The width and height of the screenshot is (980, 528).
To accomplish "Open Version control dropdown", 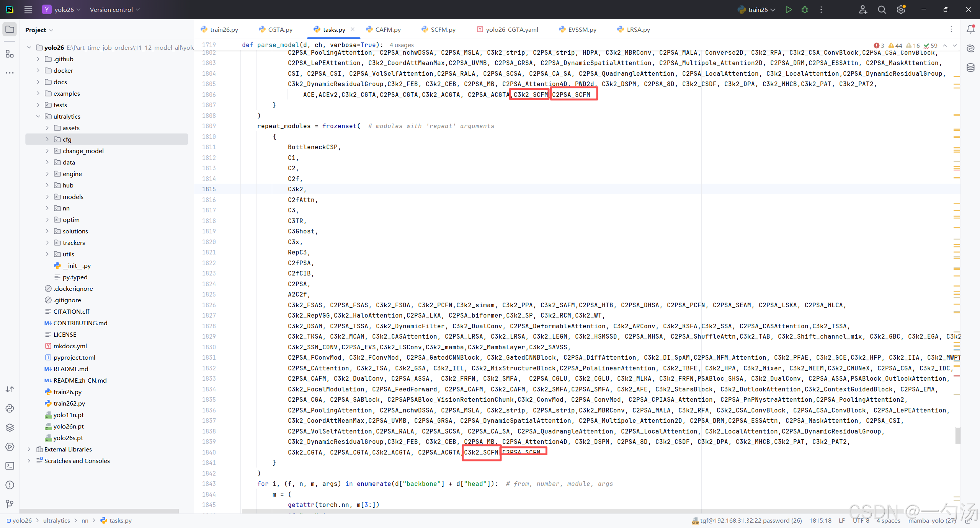I will pos(114,10).
